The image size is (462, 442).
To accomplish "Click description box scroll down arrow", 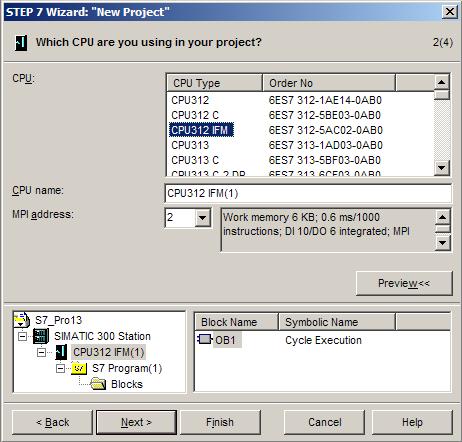I will [x=443, y=243].
